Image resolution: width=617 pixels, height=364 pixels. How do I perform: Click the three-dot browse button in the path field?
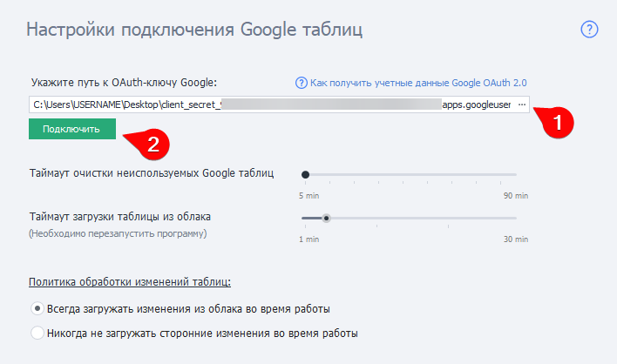point(521,104)
